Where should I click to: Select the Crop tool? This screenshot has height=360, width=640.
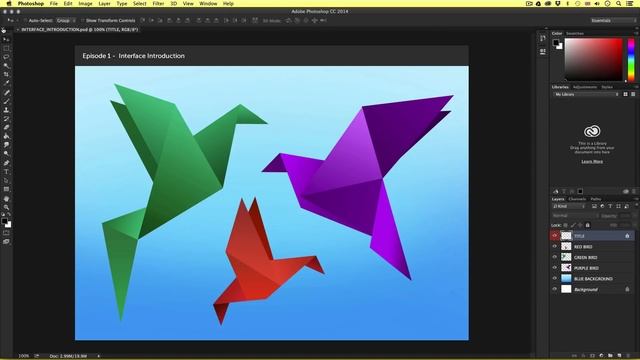click(6, 75)
